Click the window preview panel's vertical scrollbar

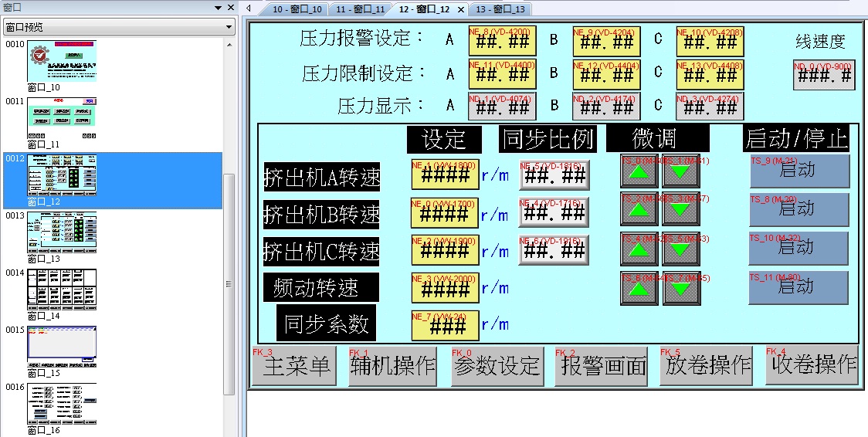pos(229,232)
